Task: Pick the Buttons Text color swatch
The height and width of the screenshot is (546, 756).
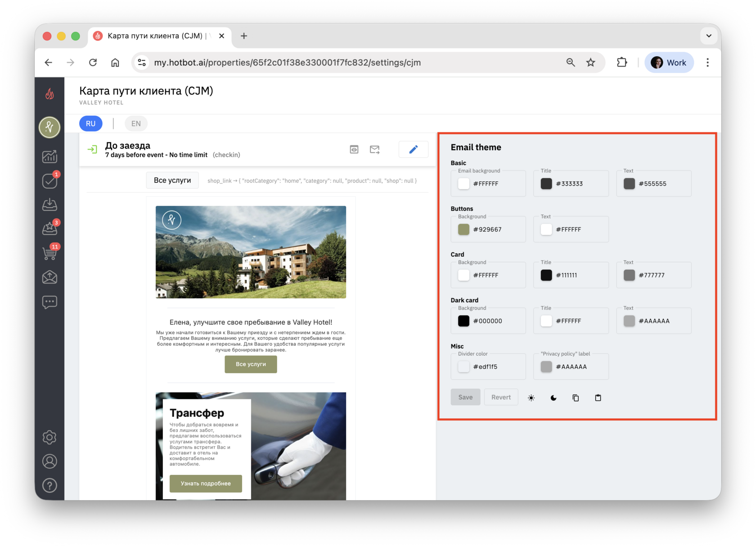Action: coord(546,229)
